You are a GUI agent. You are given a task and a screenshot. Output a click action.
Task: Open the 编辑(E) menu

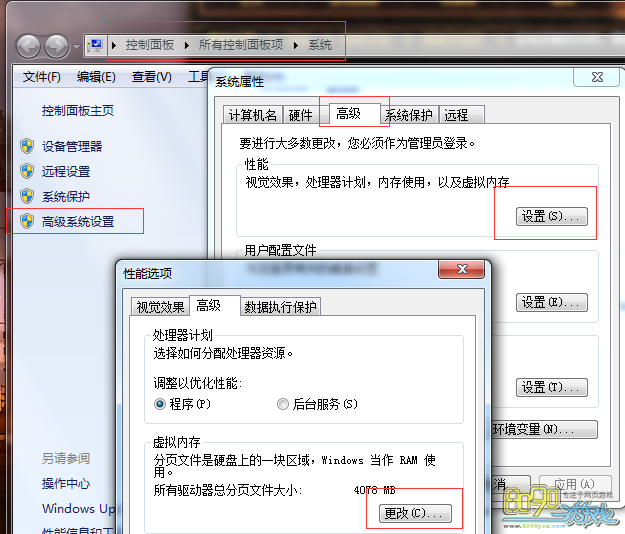click(96, 77)
